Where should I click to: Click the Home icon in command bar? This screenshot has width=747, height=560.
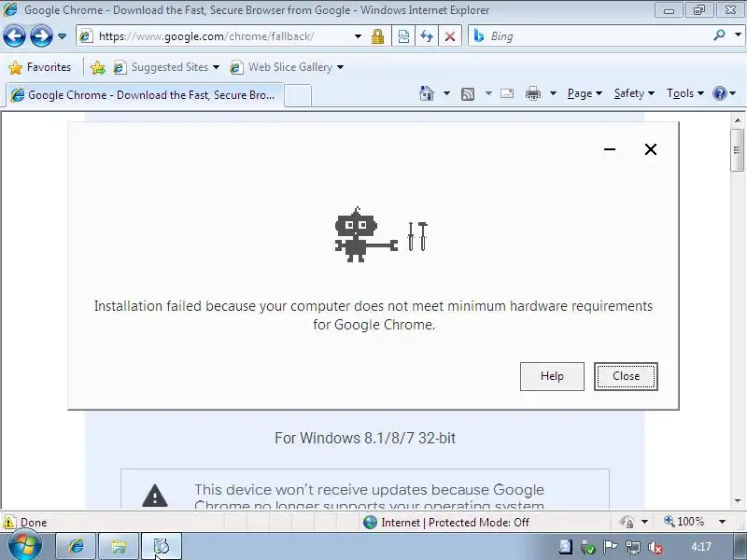tap(427, 93)
